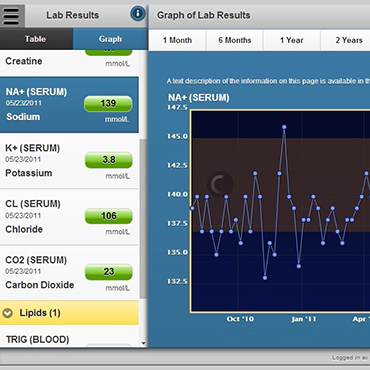Select the Creatine row
Screen dimensions: 370x370
(x=69, y=63)
